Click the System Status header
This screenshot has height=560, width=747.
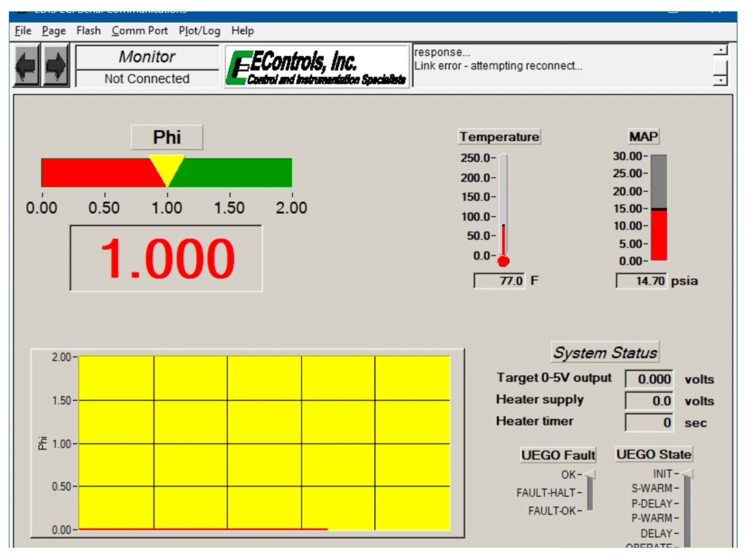(x=605, y=351)
